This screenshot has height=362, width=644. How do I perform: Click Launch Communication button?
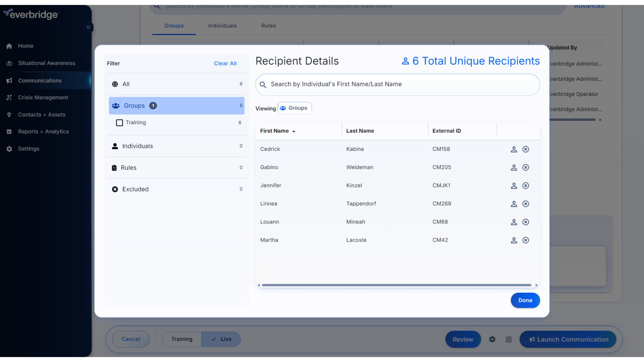tap(568, 339)
